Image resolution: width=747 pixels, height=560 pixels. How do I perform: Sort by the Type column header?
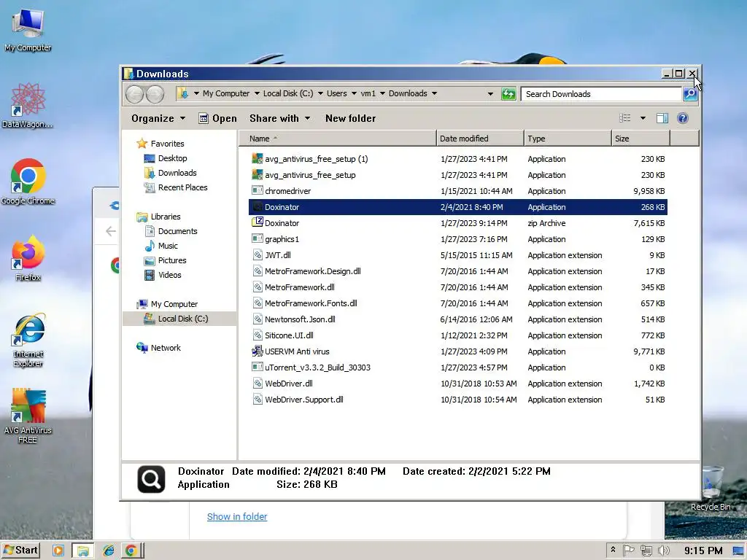click(568, 139)
